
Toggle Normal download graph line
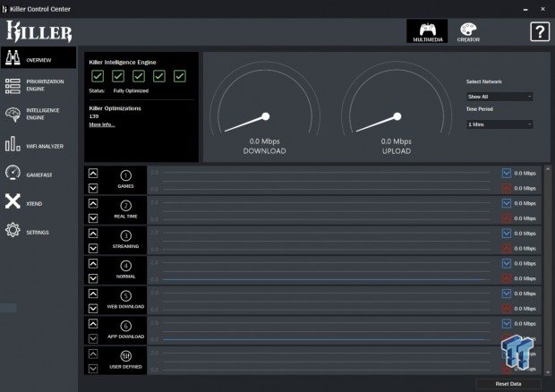coord(507,263)
